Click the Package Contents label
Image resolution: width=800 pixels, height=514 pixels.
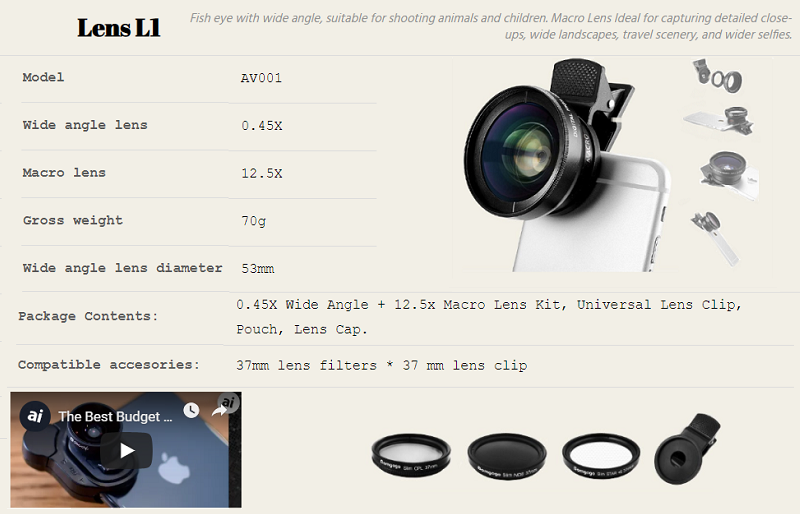tap(88, 316)
